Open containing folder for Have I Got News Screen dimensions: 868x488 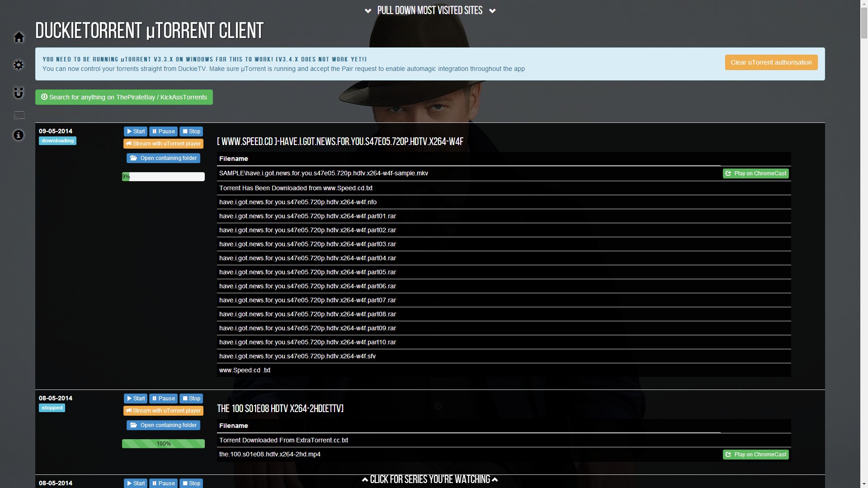pyautogui.click(x=163, y=158)
